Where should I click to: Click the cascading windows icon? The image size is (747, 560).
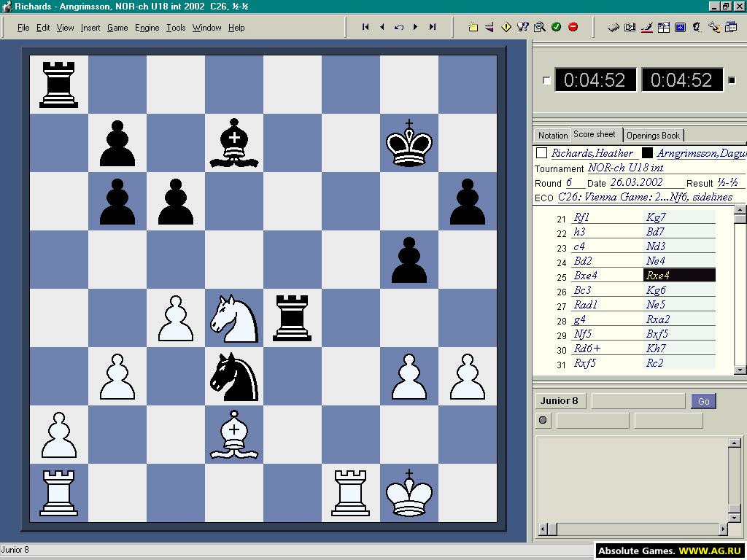click(x=730, y=27)
